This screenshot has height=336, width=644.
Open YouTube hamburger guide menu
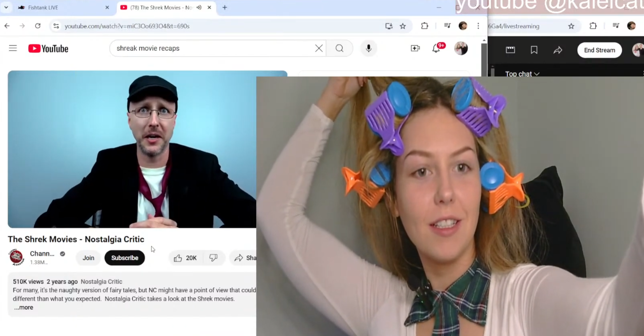pyautogui.click(x=13, y=48)
